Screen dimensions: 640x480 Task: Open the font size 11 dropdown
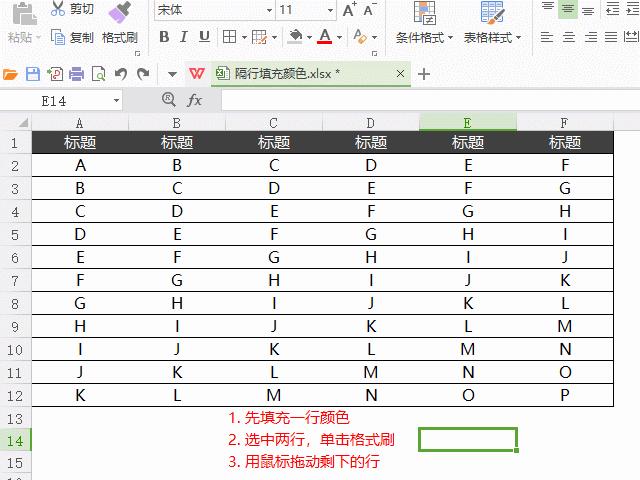coord(330,10)
